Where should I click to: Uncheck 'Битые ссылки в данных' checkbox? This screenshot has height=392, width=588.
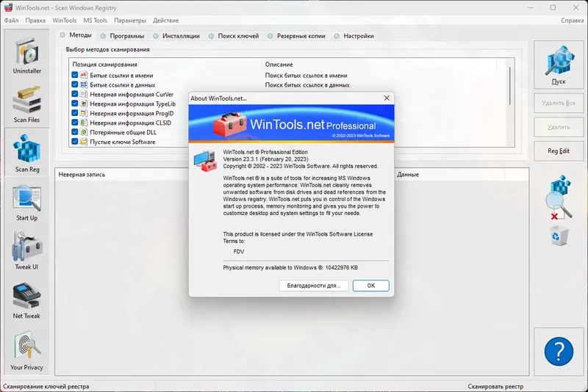[75, 84]
